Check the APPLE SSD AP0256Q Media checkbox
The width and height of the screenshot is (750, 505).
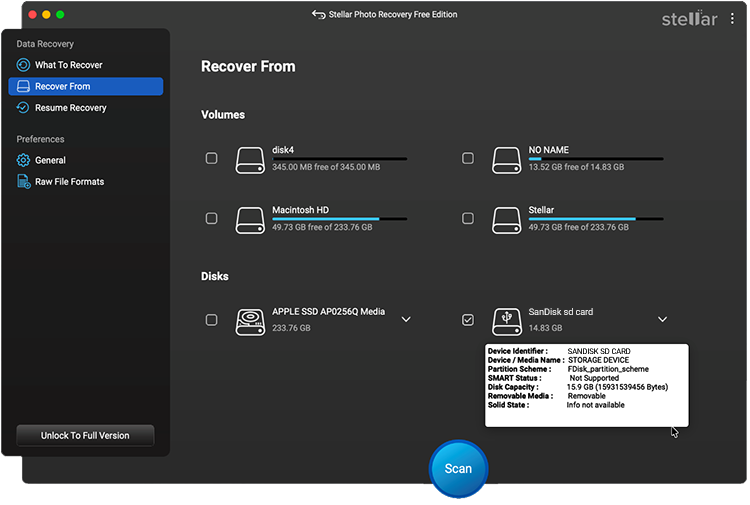pyautogui.click(x=211, y=320)
